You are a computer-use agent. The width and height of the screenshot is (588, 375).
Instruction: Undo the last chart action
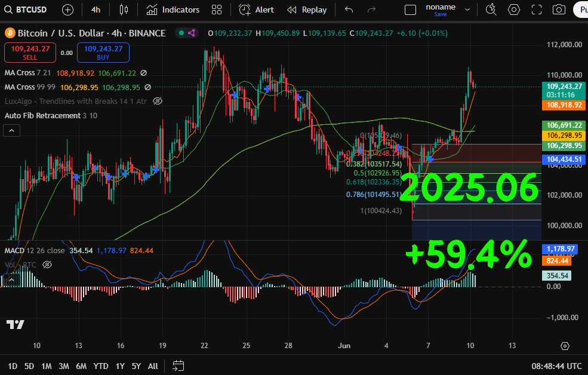coord(349,10)
